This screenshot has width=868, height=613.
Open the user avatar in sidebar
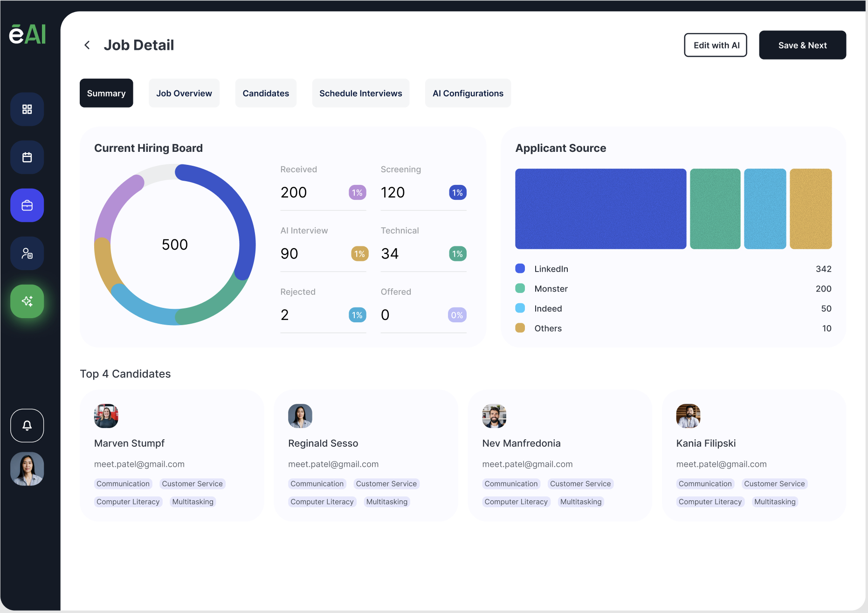(27, 469)
